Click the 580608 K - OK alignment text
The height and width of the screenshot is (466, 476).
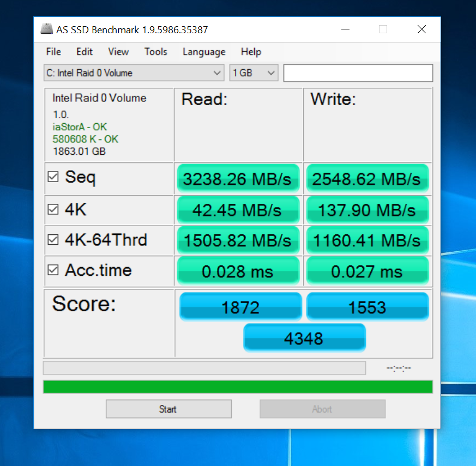click(85, 139)
